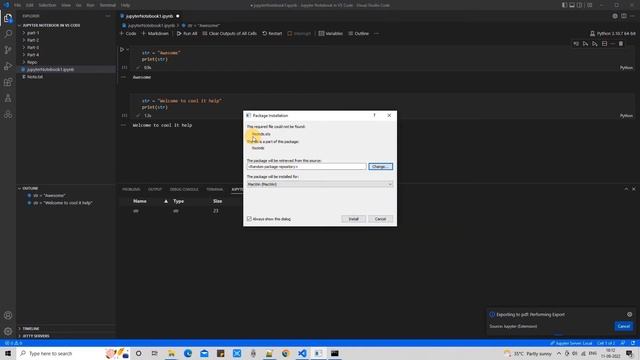640x360 pixels.
Task: Open the Help menu
Action: pos(125,5)
